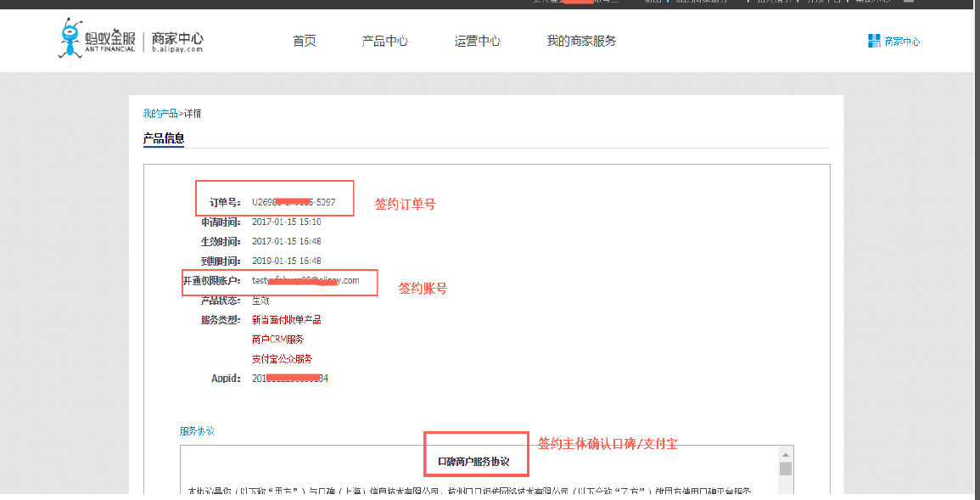Click the 生效时间 value 2017-01-15 16:48

click(286, 241)
